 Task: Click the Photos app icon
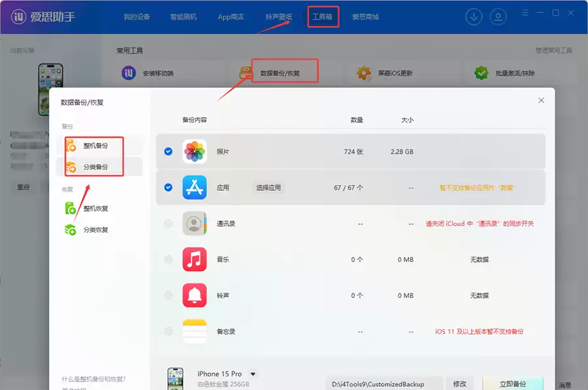point(195,152)
